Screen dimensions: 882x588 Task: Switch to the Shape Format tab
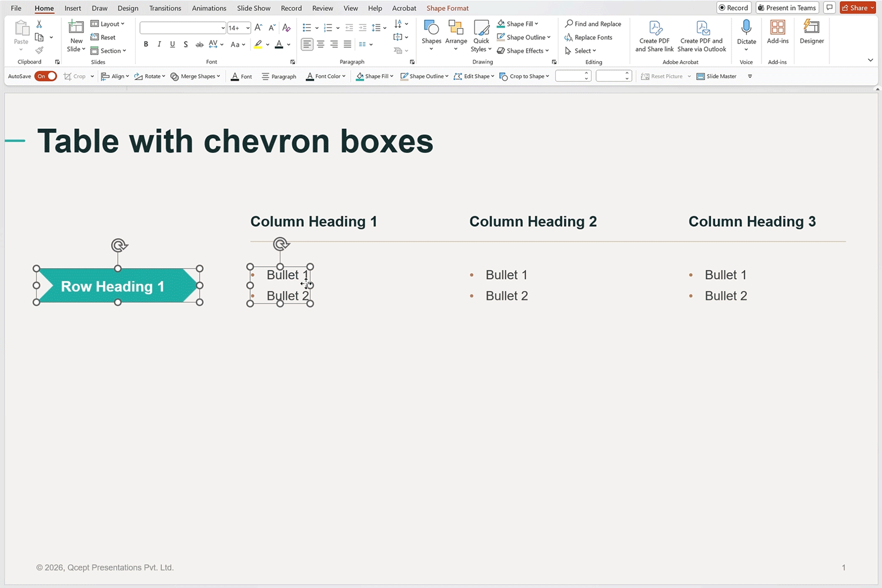tap(447, 8)
